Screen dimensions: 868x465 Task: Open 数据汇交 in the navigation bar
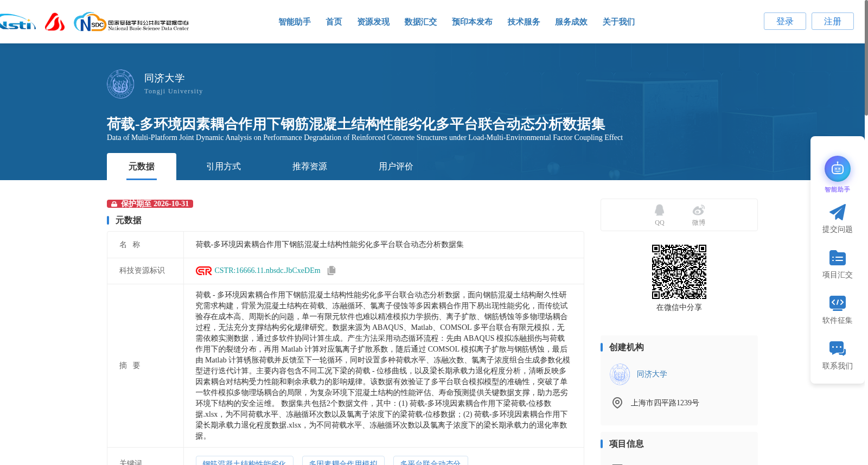tap(420, 22)
